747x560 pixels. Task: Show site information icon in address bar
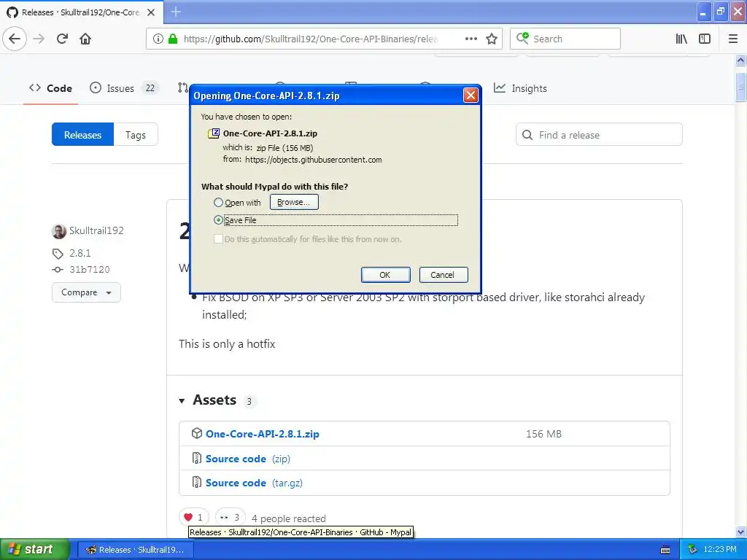coord(158,39)
